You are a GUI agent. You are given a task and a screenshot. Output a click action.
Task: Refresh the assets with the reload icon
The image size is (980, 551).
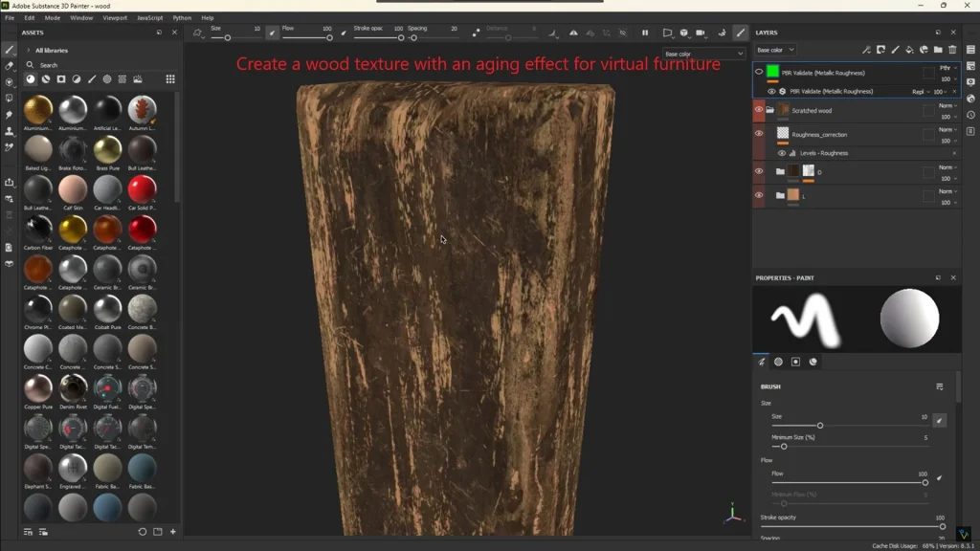(x=143, y=532)
